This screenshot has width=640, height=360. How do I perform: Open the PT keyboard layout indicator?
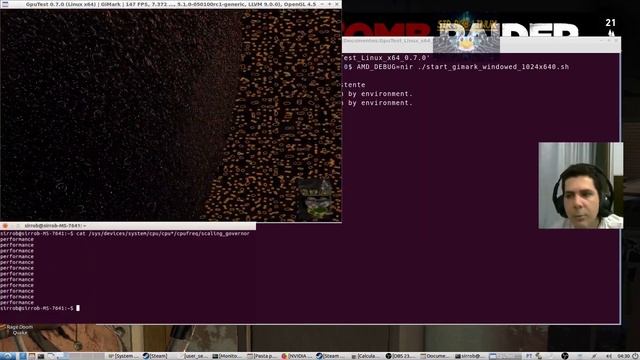(529, 356)
